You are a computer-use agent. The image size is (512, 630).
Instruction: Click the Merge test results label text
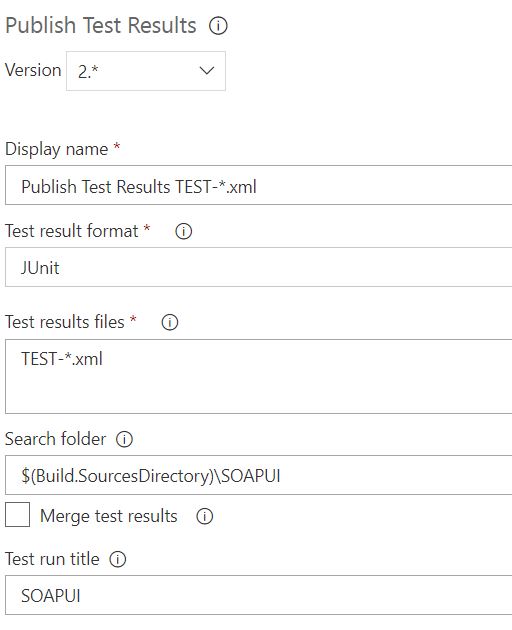coord(109,516)
